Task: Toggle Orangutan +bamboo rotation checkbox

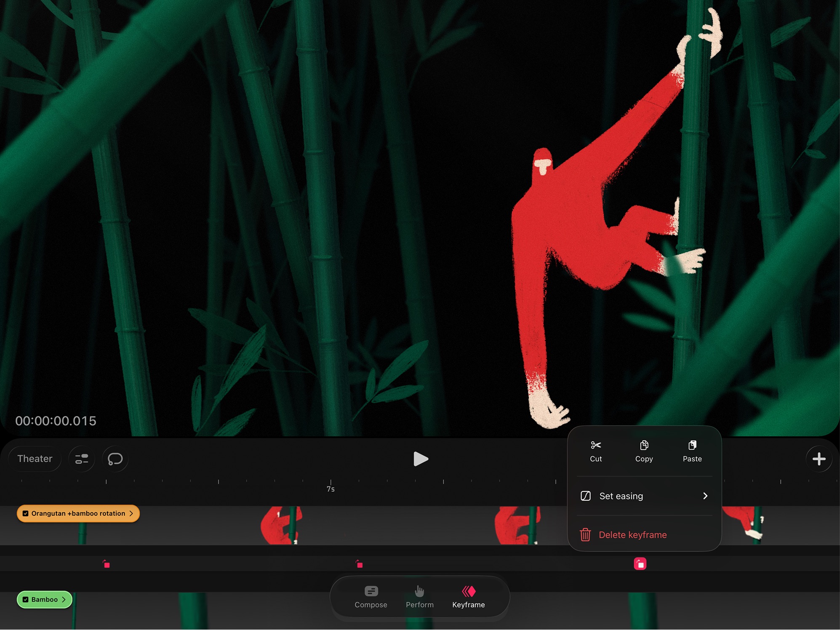Action: pyautogui.click(x=26, y=513)
